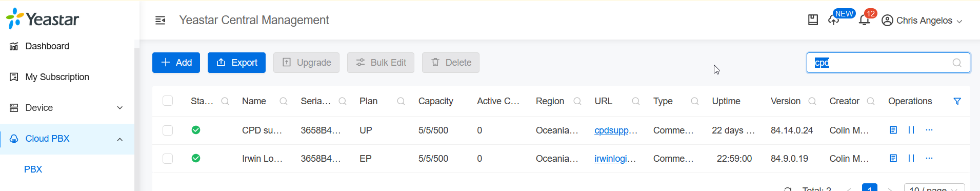Toggle select-all checkbox in table header
This screenshot has width=980, height=191.
[x=168, y=101]
